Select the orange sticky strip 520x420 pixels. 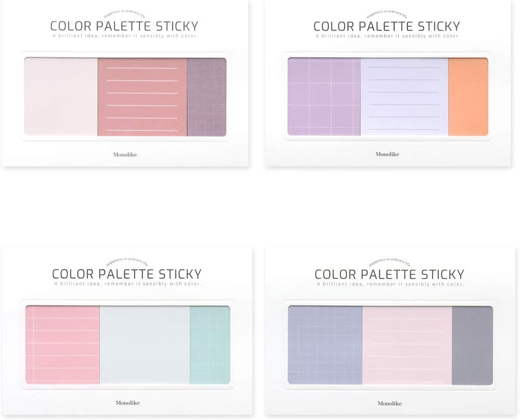468,97
